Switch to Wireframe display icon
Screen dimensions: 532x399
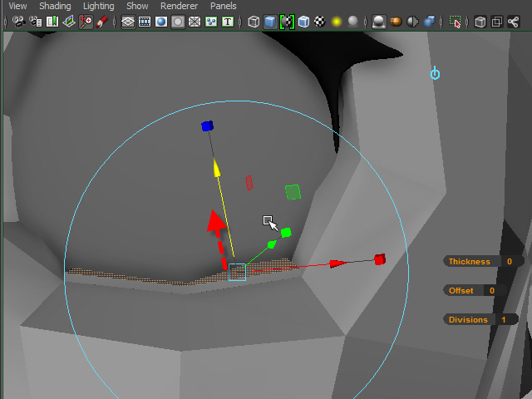[x=254, y=22]
